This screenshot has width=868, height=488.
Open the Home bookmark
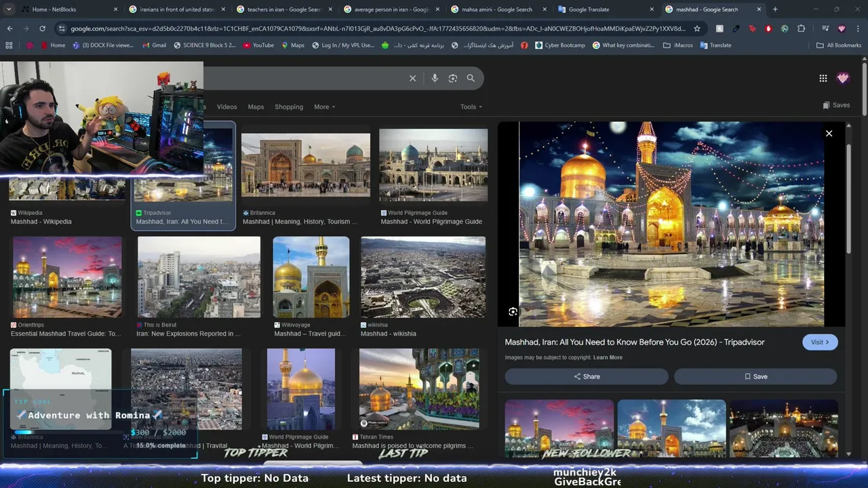coord(52,45)
